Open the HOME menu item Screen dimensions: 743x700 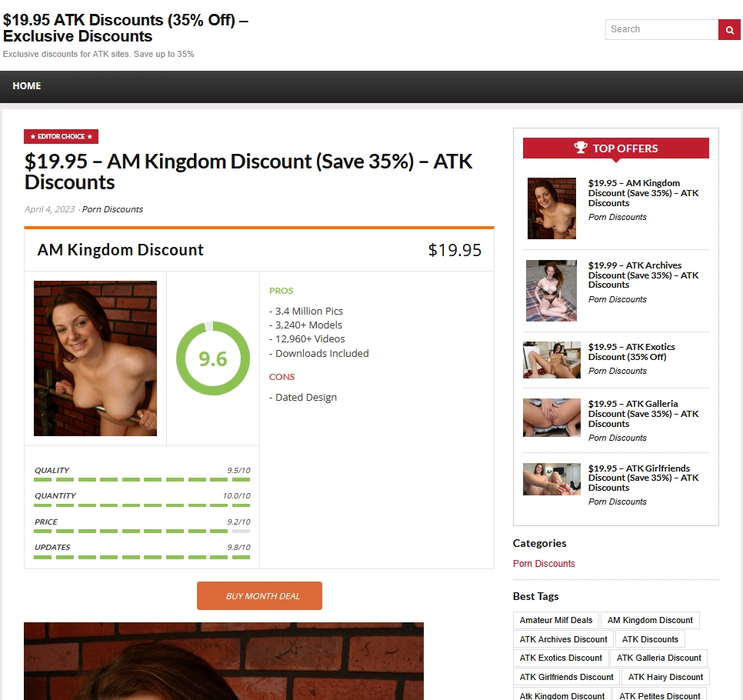point(26,86)
